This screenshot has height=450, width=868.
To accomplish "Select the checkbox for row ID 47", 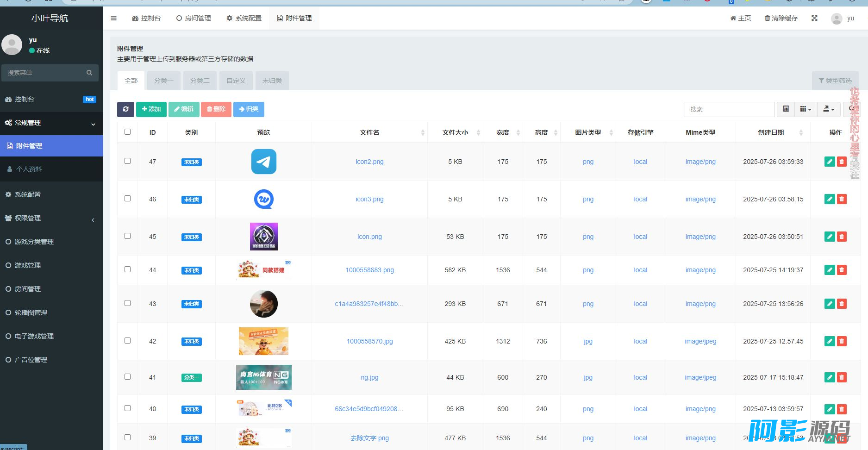I will [128, 161].
